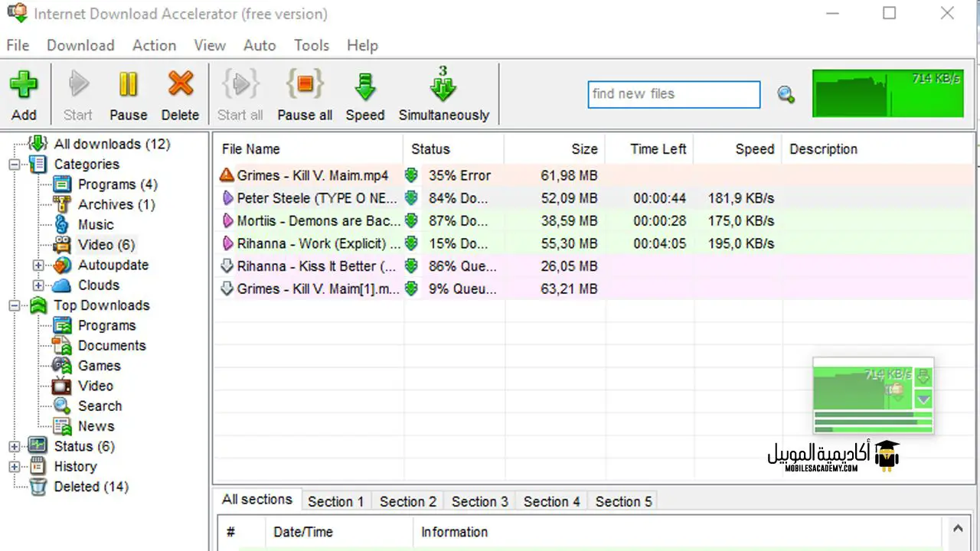Open the View menu

tap(210, 45)
